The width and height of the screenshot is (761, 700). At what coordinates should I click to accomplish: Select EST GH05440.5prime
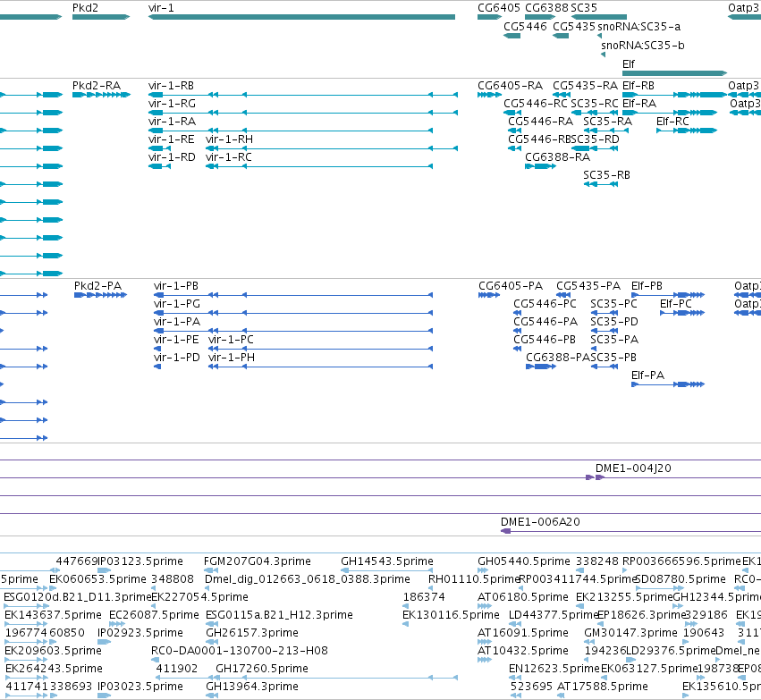click(524, 561)
